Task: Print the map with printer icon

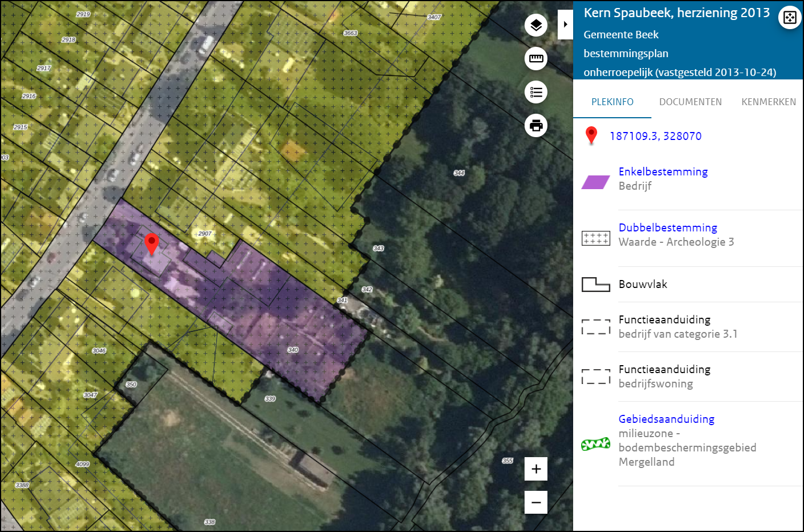Action: pos(536,125)
